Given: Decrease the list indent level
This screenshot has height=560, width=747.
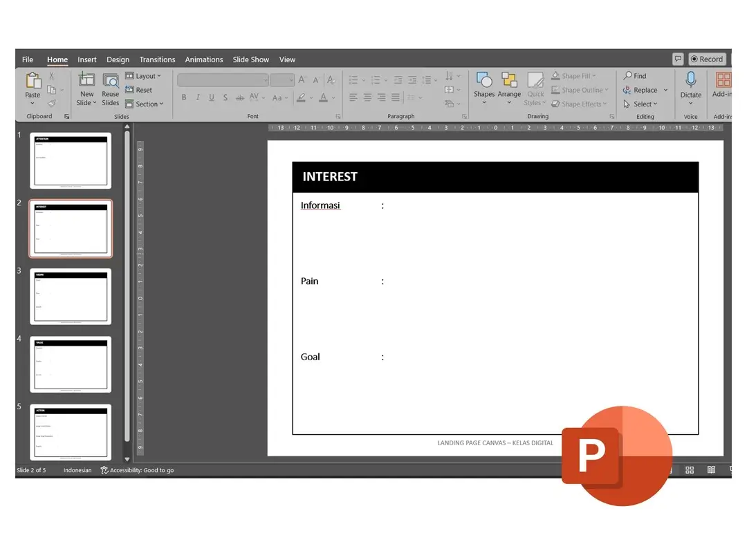Looking at the screenshot, I should pos(398,80).
